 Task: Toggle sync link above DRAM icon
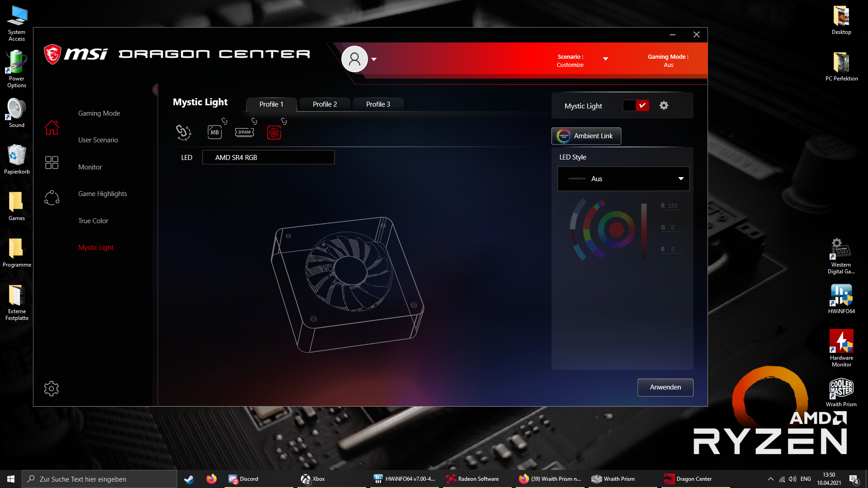[x=254, y=121]
